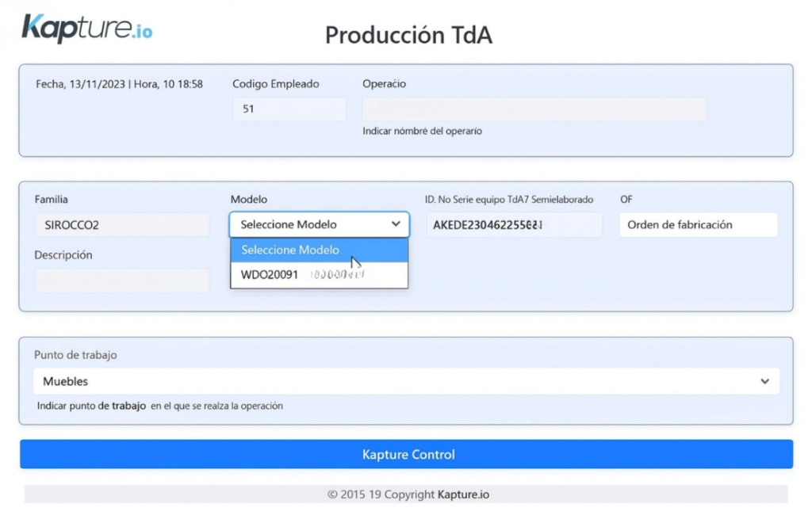This screenshot has height=519, width=812.
Task: Click the Descripción empty field
Action: click(x=122, y=280)
